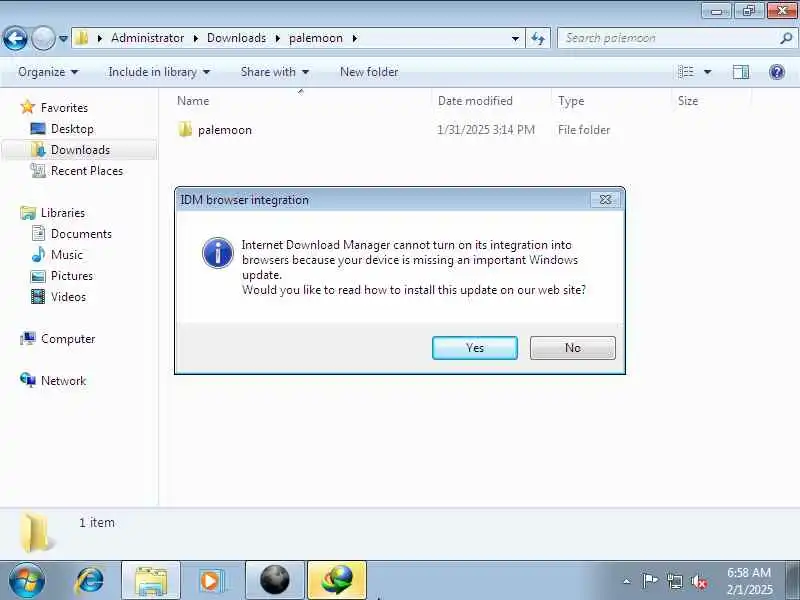Open Action Center flag tray icon
The height and width of the screenshot is (600, 800).
click(x=649, y=581)
